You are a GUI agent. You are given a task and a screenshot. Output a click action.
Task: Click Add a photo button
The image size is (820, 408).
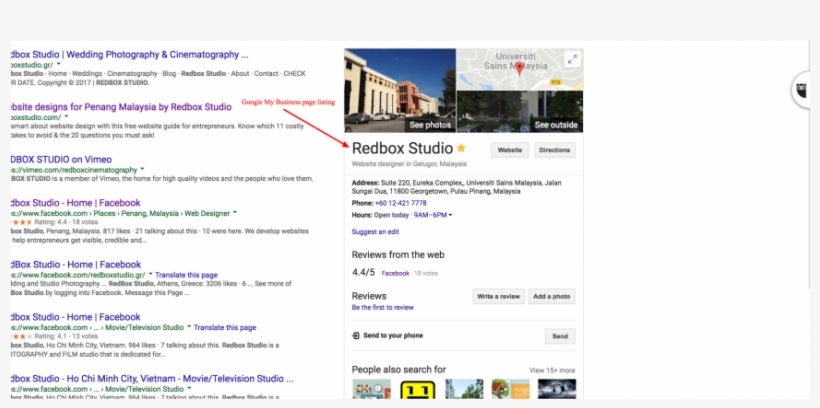point(552,296)
